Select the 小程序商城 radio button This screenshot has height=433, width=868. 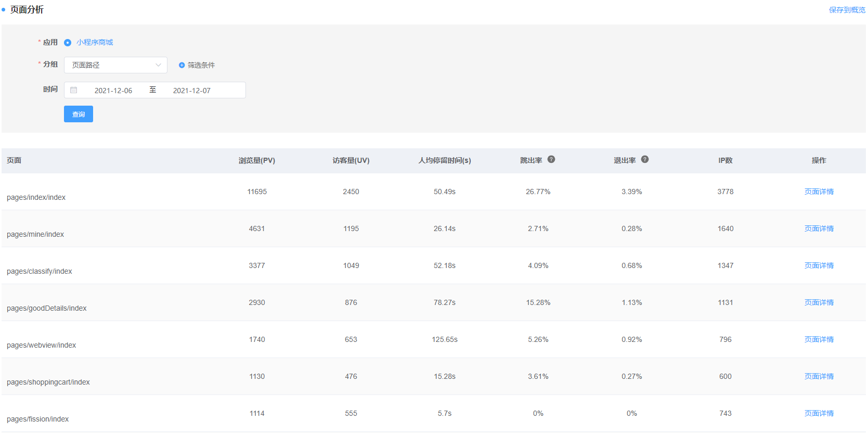point(68,43)
